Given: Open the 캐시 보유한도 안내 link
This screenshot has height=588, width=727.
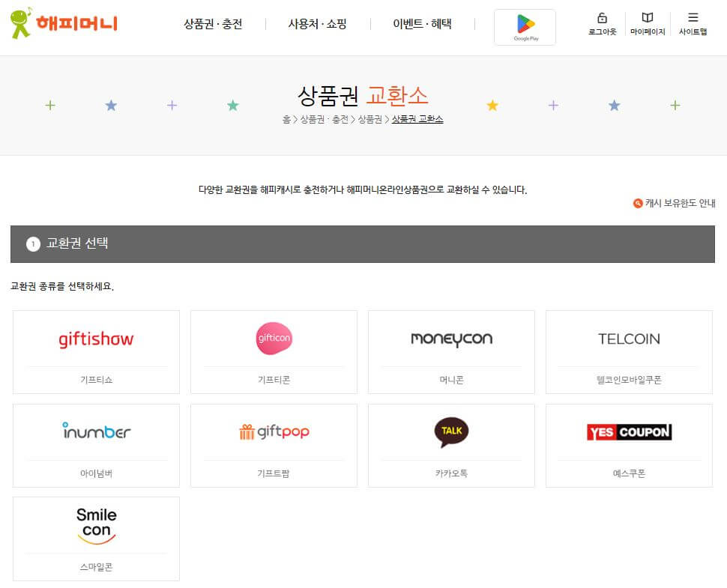Looking at the screenshot, I should pyautogui.click(x=680, y=203).
